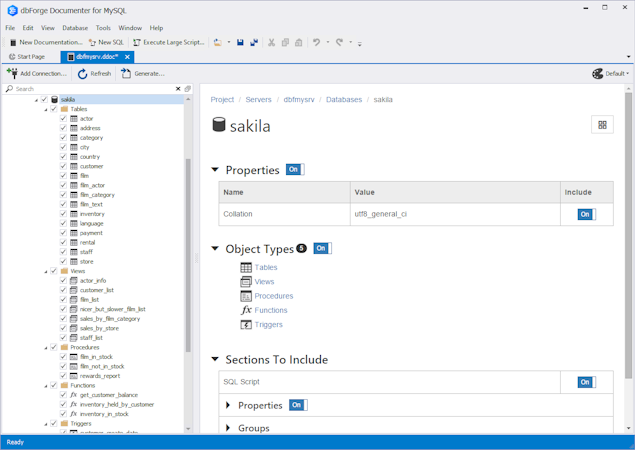Collapse the Object Types section arrow
Viewport: 635px width, 450px height.
215,249
